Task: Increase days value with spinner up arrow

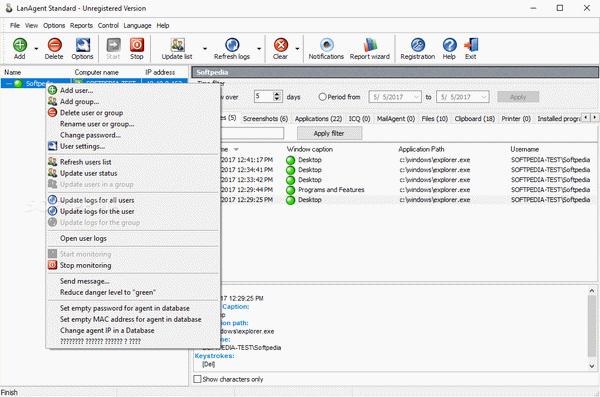Action: 277,94
